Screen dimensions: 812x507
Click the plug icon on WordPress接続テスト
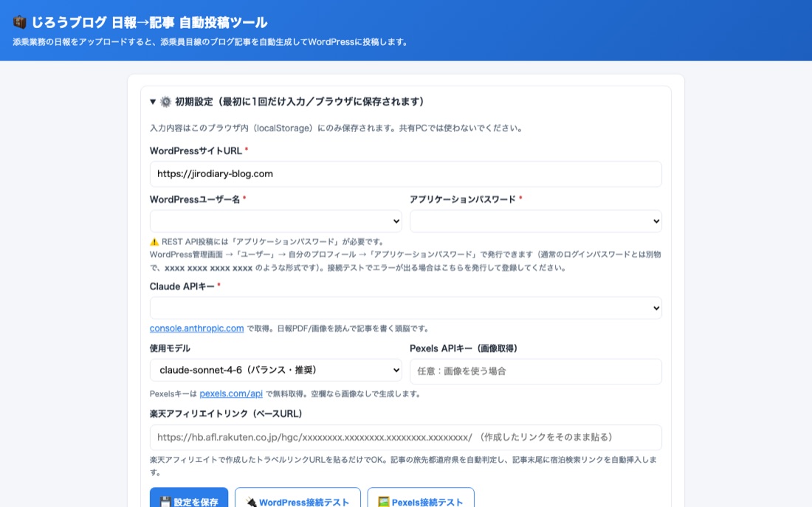[x=251, y=502]
